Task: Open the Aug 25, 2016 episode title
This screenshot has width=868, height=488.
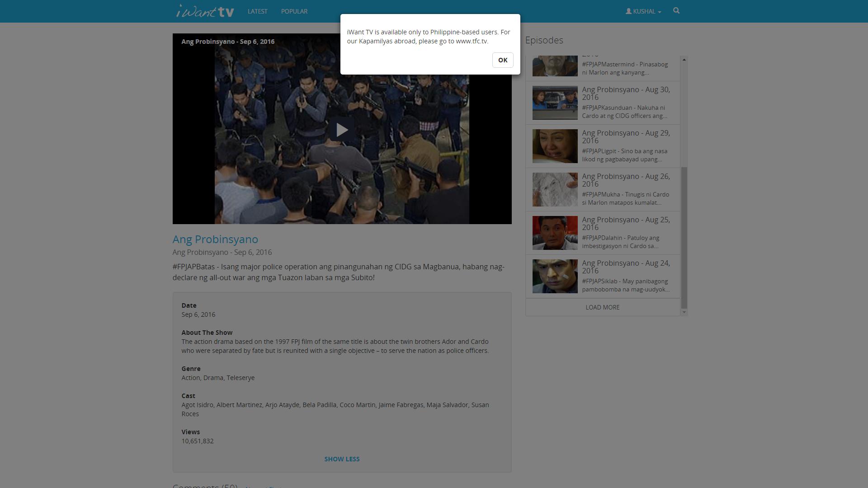Action: point(626,223)
